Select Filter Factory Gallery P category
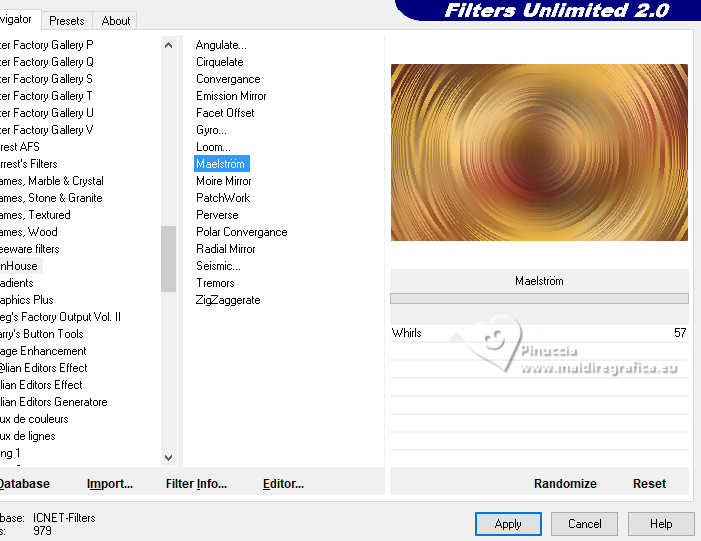This screenshot has width=701, height=541. coord(46,45)
